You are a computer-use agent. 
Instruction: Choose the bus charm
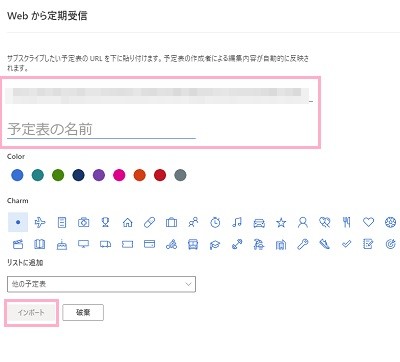click(193, 244)
